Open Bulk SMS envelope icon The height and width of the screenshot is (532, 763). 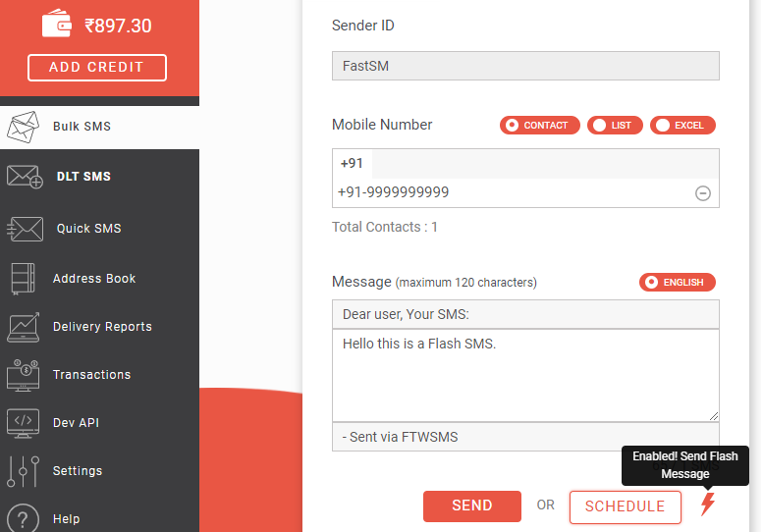pos(23,127)
